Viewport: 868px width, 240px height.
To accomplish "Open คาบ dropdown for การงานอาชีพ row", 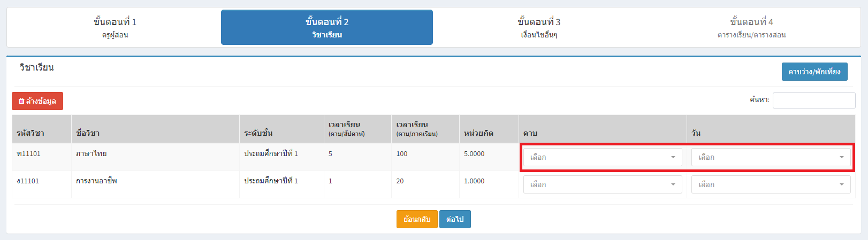I will [603, 184].
